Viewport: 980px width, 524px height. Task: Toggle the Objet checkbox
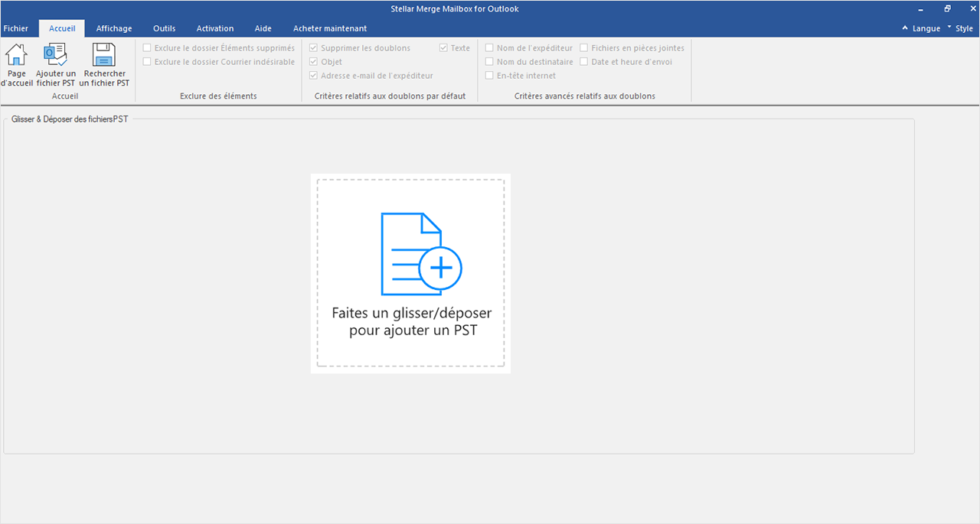click(314, 62)
